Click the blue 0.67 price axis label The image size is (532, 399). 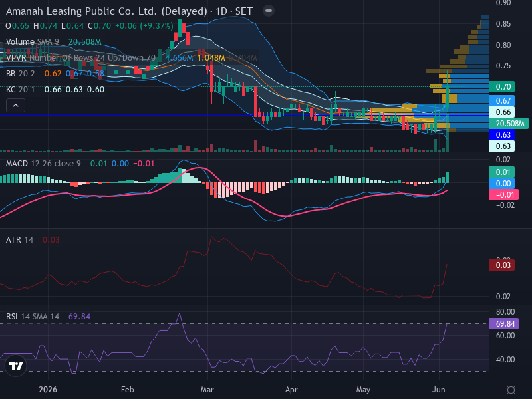(502, 101)
